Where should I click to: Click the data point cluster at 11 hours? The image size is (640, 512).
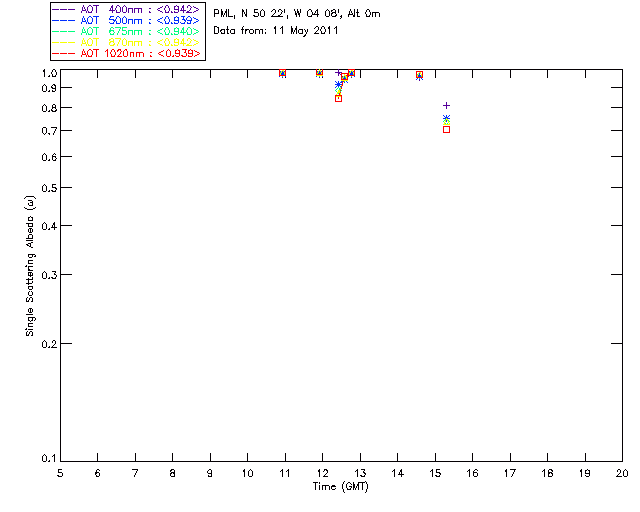click(x=282, y=73)
